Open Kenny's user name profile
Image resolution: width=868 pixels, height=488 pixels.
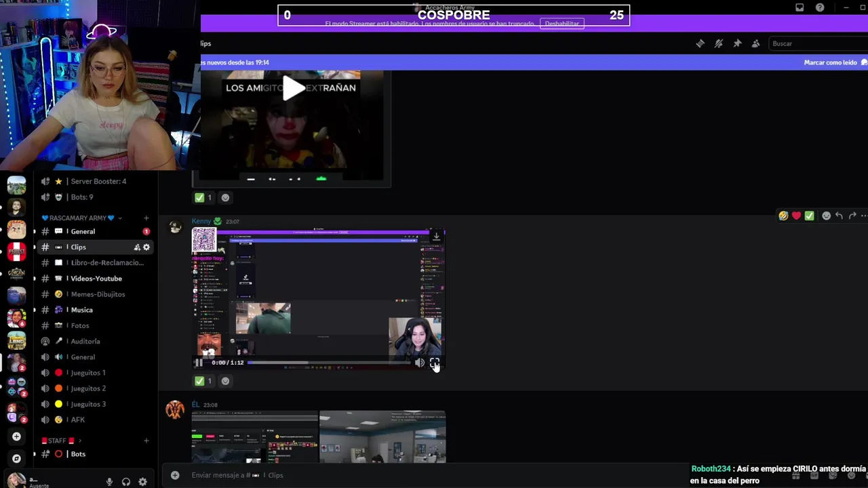(x=201, y=221)
